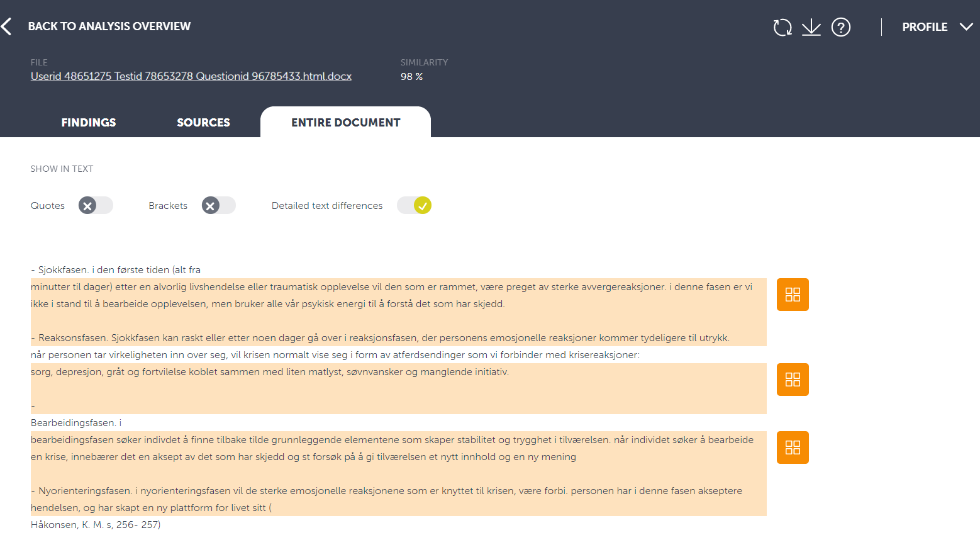Download the report using download icon

pyautogui.click(x=811, y=27)
